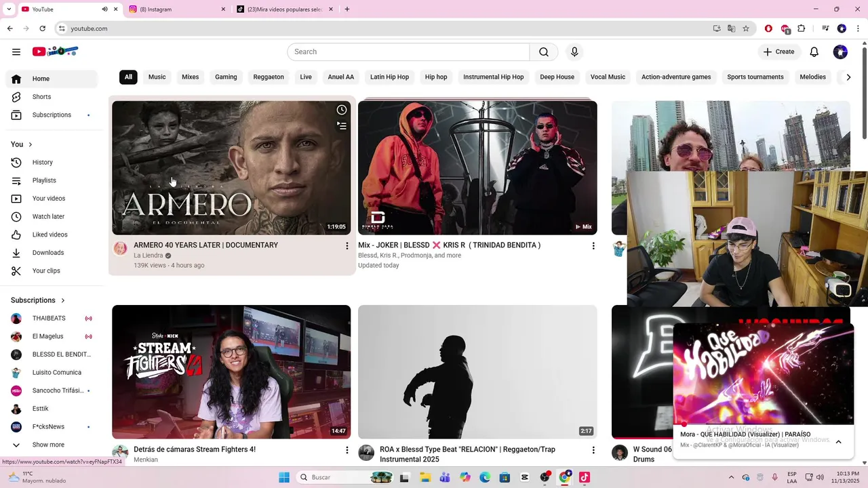The image size is (868, 488).
Task: Show next category chips arrow
Action: (x=848, y=77)
